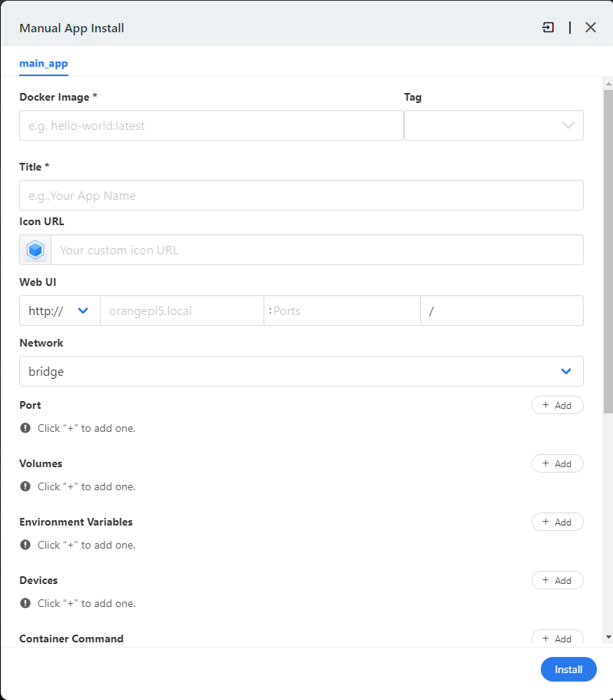
Task: Click the blue Install button
Action: 568,669
